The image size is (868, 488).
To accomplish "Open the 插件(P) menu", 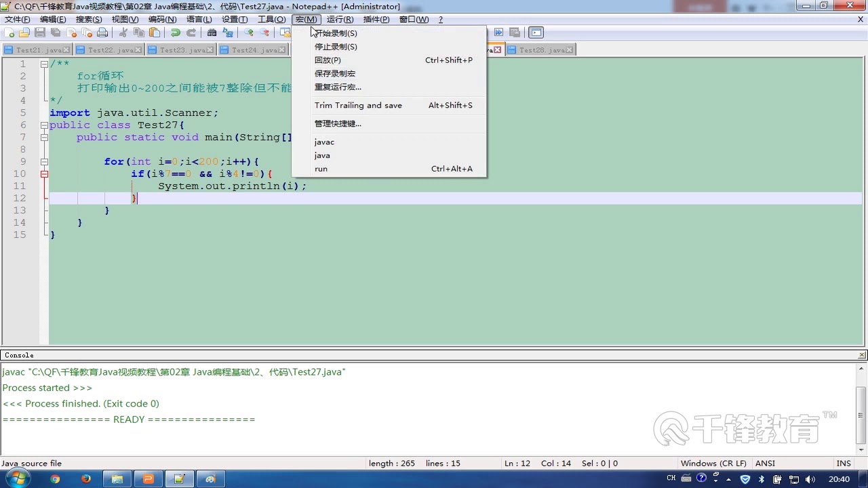I will (x=376, y=20).
